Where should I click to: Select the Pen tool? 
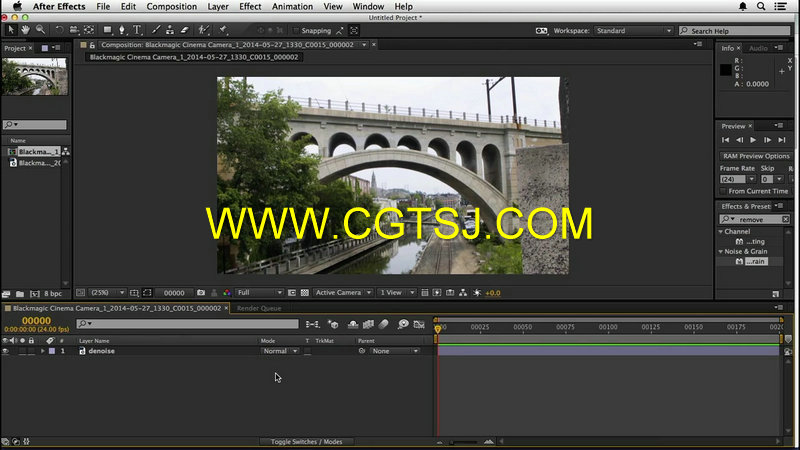pos(122,30)
